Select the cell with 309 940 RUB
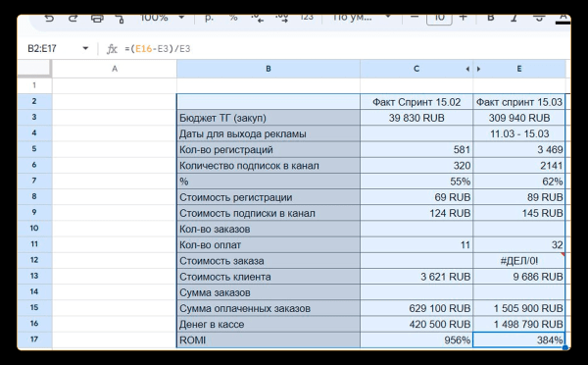 pyautogui.click(x=519, y=118)
